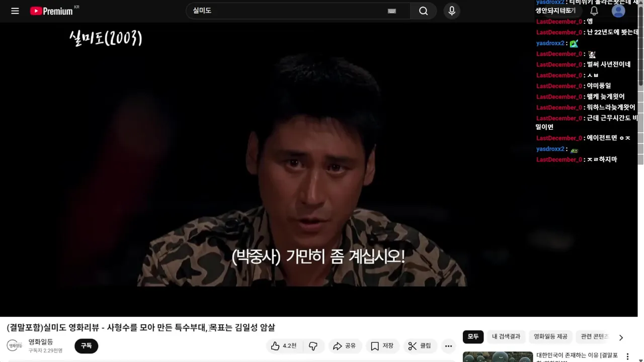The image size is (644, 362).
Task: Open notifications bell
Action: [x=594, y=11]
